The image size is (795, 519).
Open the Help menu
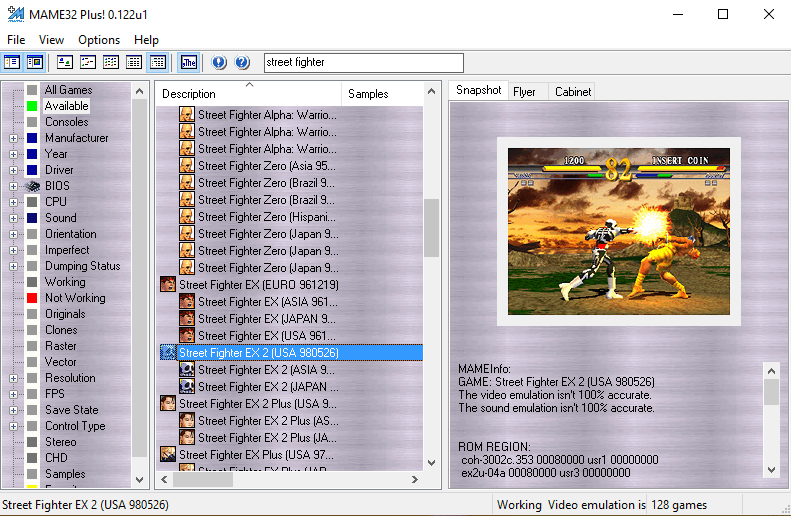coord(146,40)
